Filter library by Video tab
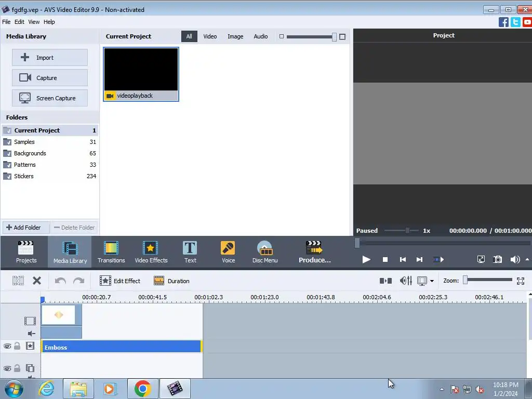Screen dimensions: 532x399 (210, 36)
